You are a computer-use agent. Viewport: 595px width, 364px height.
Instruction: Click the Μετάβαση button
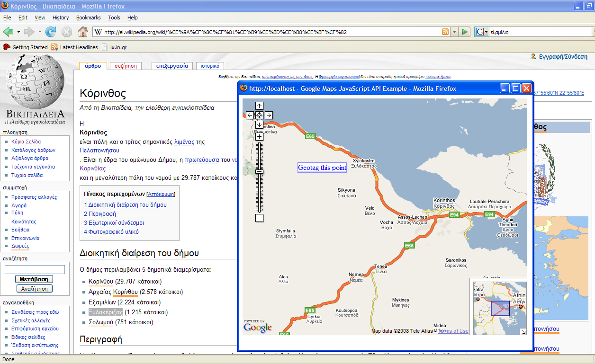(34, 279)
